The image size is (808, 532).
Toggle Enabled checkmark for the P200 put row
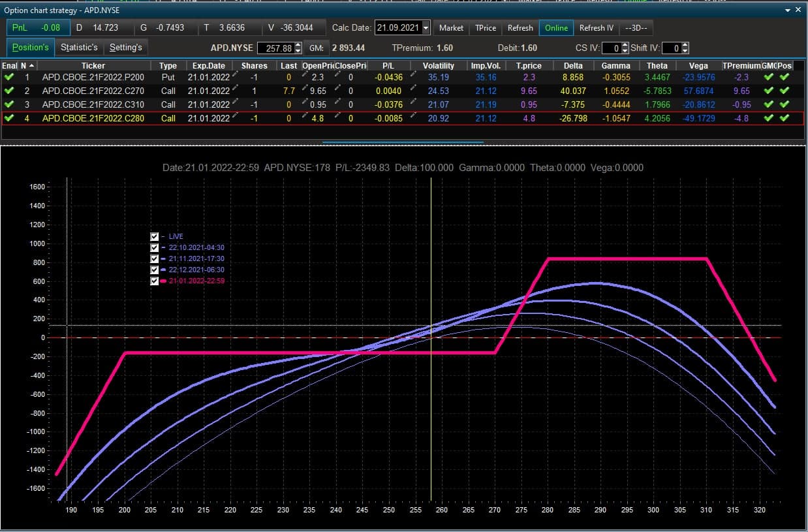[8, 77]
